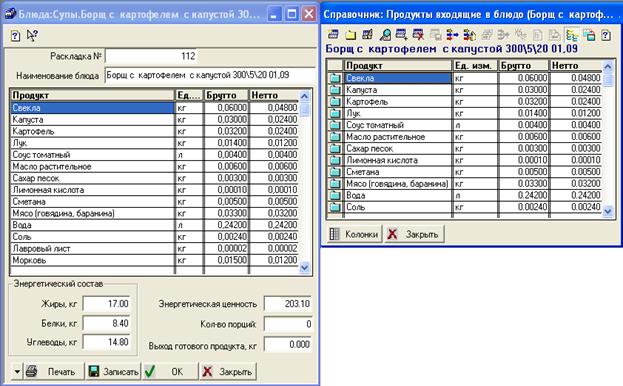Click the Продукт column header in Блюда window
The height and width of the screenshot is (386, 623).
(92, 95)
